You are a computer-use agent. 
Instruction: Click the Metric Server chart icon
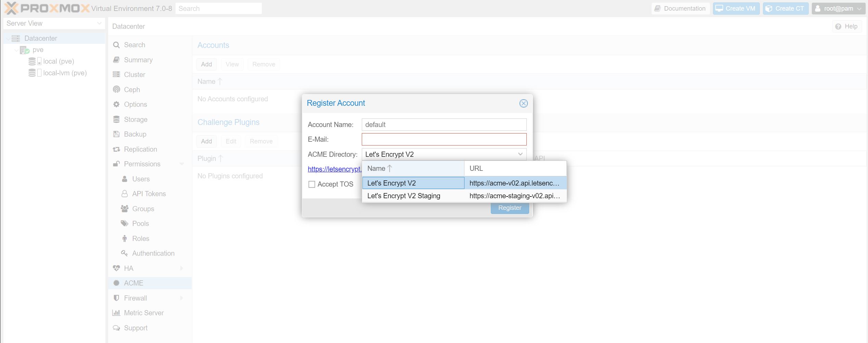[x=116, y=313]
